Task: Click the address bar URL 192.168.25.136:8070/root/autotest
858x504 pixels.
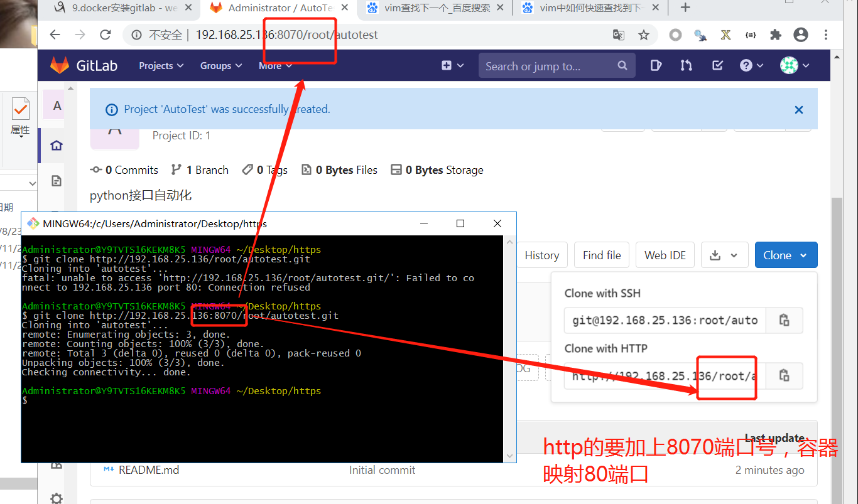Action: pyautogui.click(x=286, y=35)
